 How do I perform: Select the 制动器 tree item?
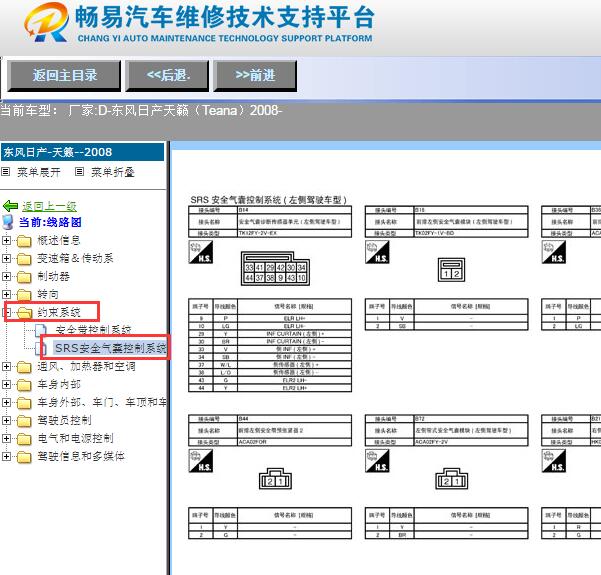[53, 276]
